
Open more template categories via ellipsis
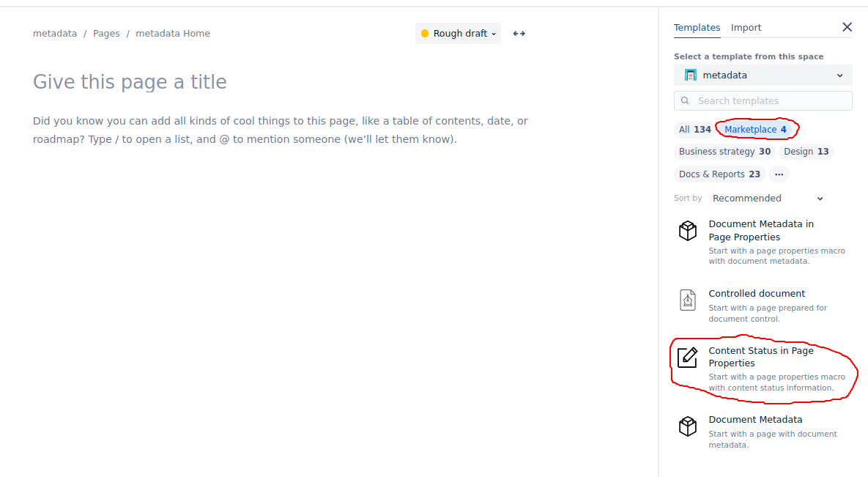pos(779,174)
